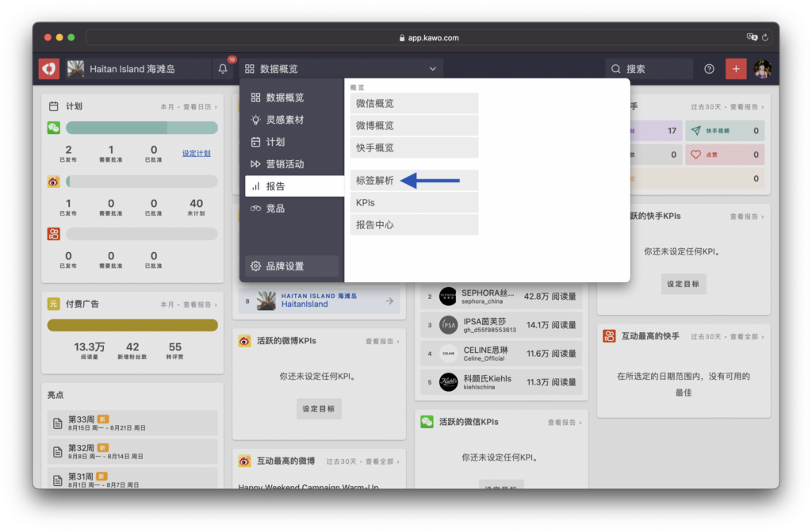Open 报告中心 submenu item
Screen dimensions: 812x532
point(374,225)
